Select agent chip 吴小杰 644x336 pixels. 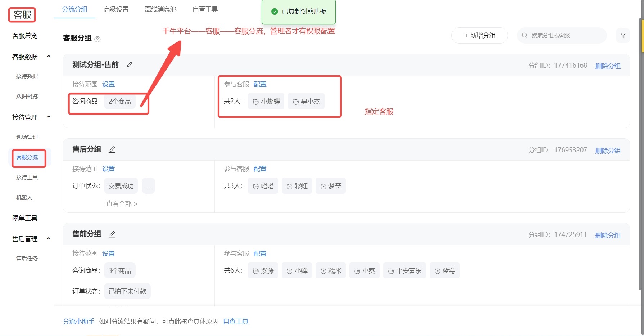[x=306, y=101]
